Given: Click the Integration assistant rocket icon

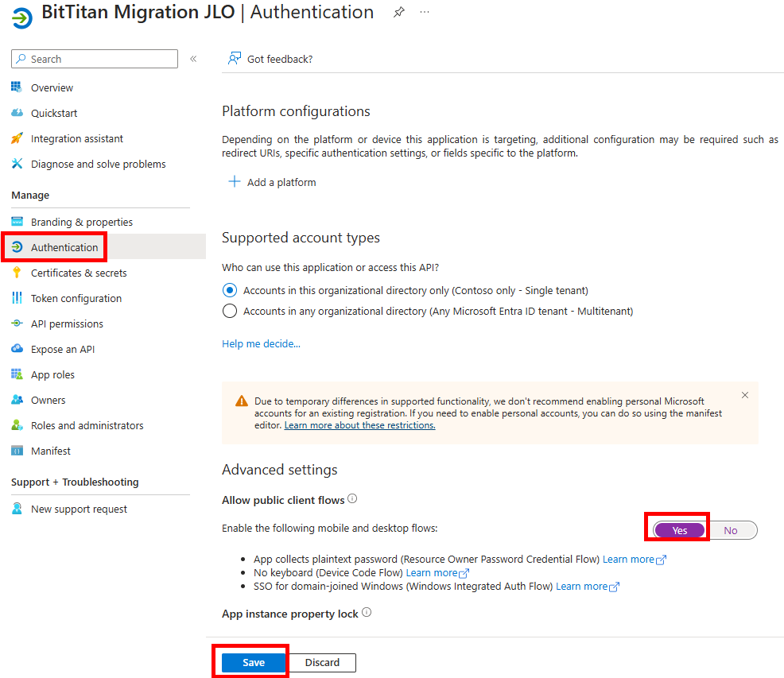Looking at the screenshot, I should click(17, 138).
